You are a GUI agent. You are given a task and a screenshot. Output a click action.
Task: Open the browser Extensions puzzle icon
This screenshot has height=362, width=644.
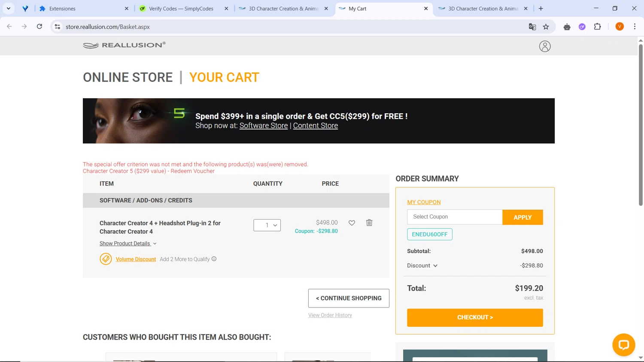597,27
